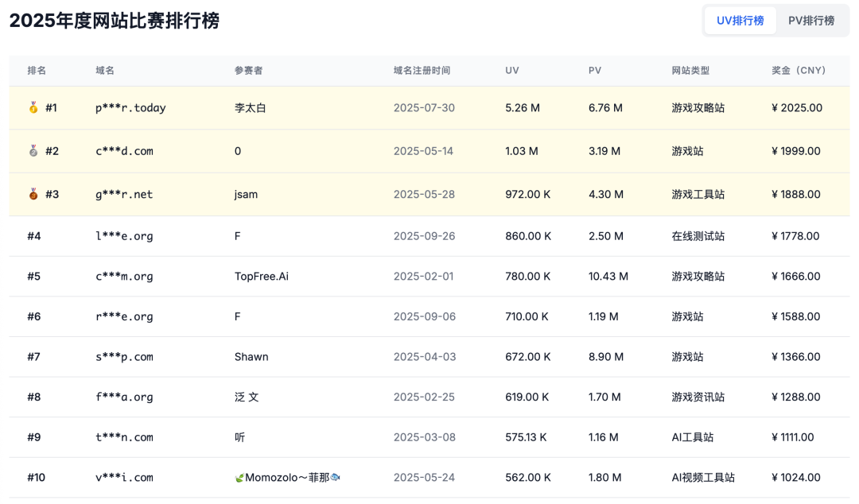Screen dimensions: 859x504
Task: Click the fish emoji after 菲那
Action: (x=333, y=477)
